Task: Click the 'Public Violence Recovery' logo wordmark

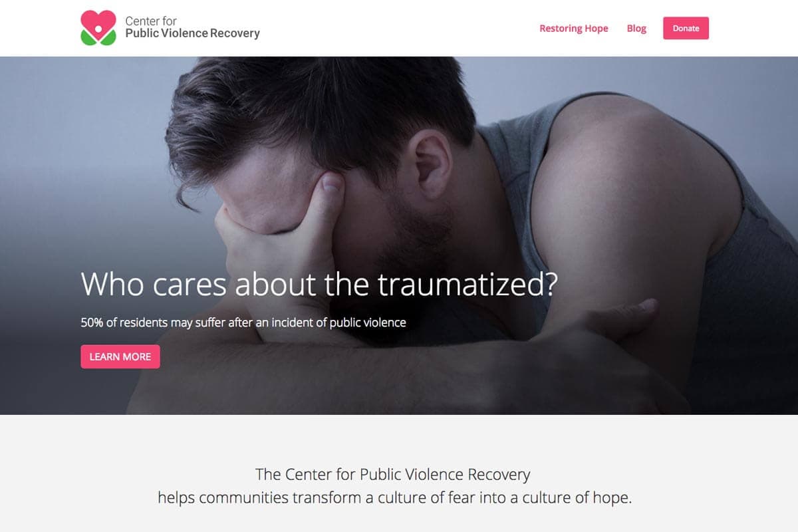Action: 192,33
